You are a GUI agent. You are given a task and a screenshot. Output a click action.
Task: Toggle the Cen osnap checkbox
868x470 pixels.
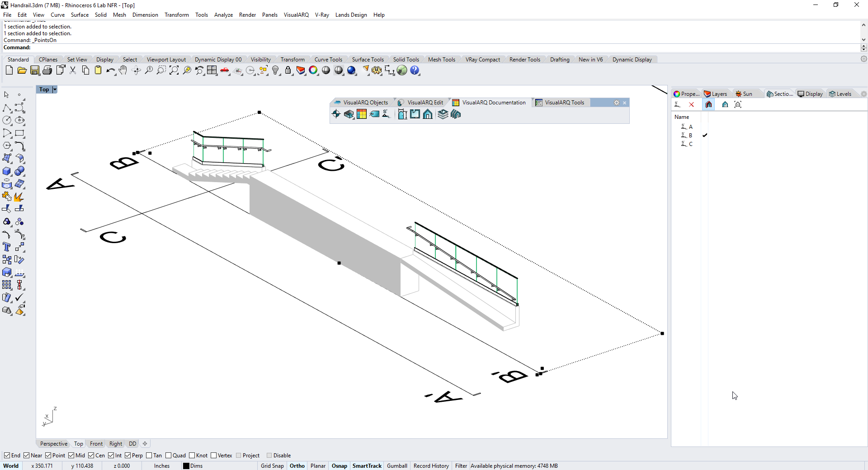click(91, 456)
